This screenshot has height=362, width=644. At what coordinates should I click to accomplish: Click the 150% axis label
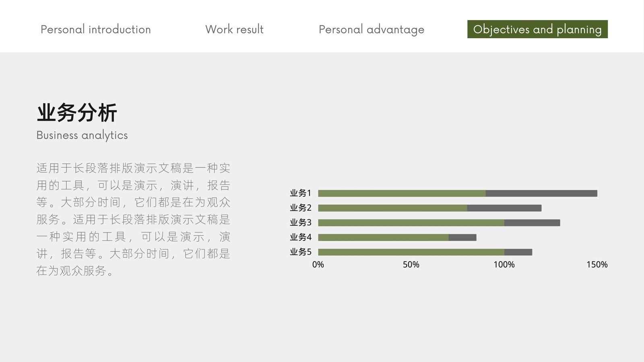point(597,265)
